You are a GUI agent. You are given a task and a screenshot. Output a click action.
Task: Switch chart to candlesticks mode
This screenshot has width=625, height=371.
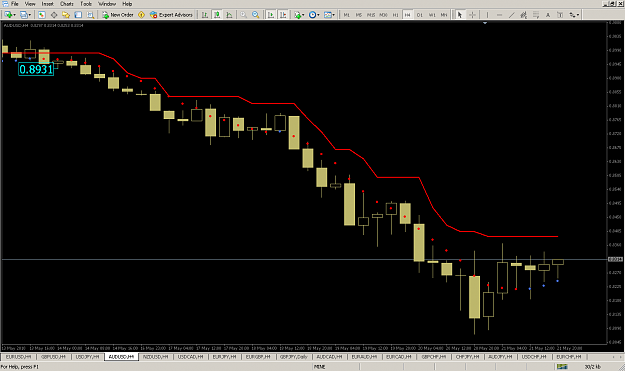217,15
